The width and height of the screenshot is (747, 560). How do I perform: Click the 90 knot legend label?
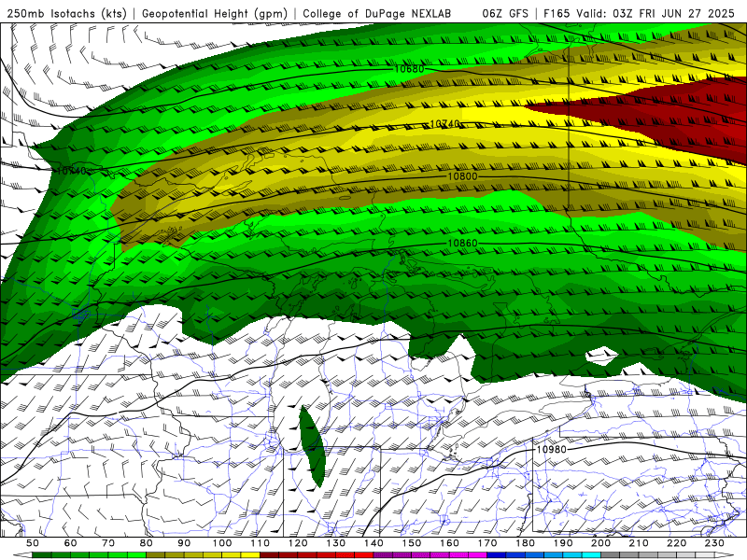coord(184,543)
